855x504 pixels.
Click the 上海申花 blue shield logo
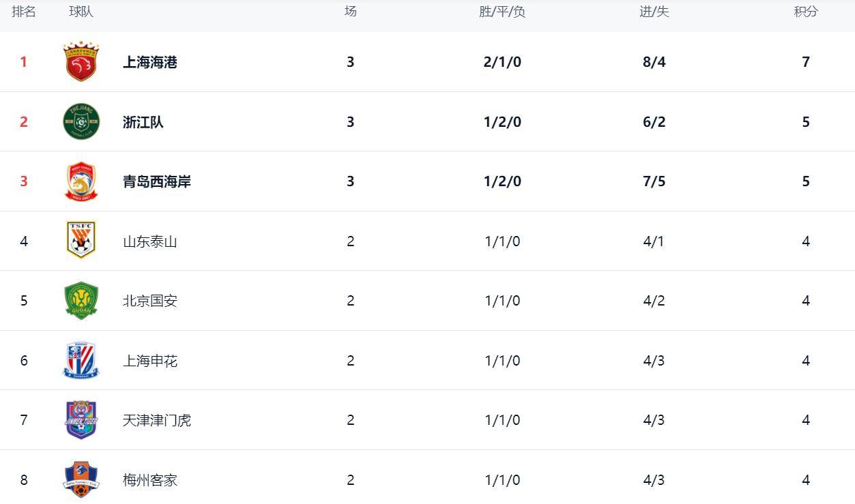[81, 360]
